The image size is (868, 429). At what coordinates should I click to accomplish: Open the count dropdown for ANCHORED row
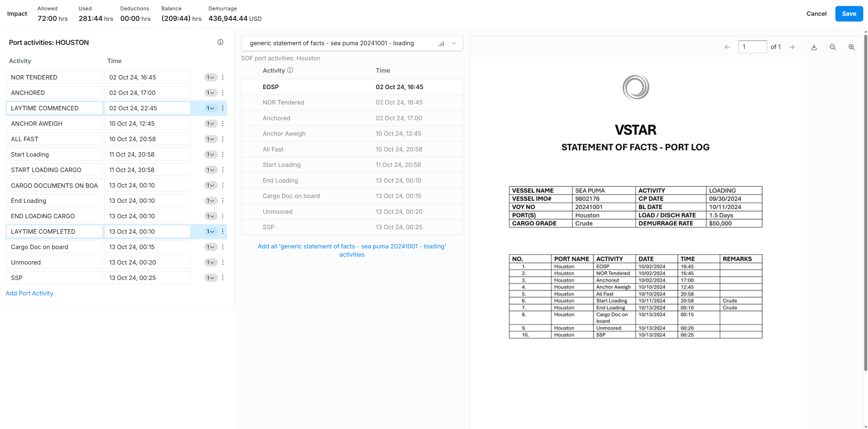pyautogui.click(x=210, y=93)
